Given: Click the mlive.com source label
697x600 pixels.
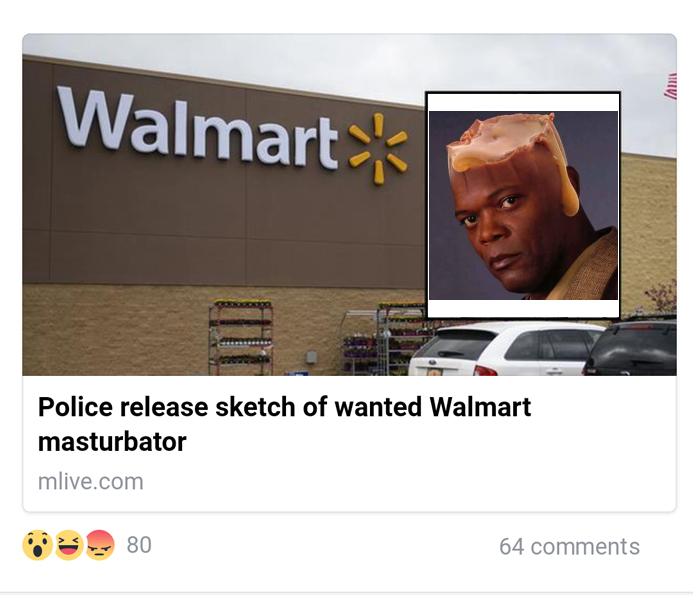Looking at the screenshot, I should tap(91, 482).
